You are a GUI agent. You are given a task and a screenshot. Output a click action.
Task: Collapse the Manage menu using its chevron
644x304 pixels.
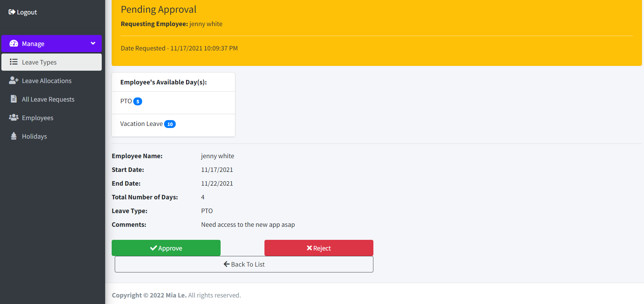tap(93, 43)
